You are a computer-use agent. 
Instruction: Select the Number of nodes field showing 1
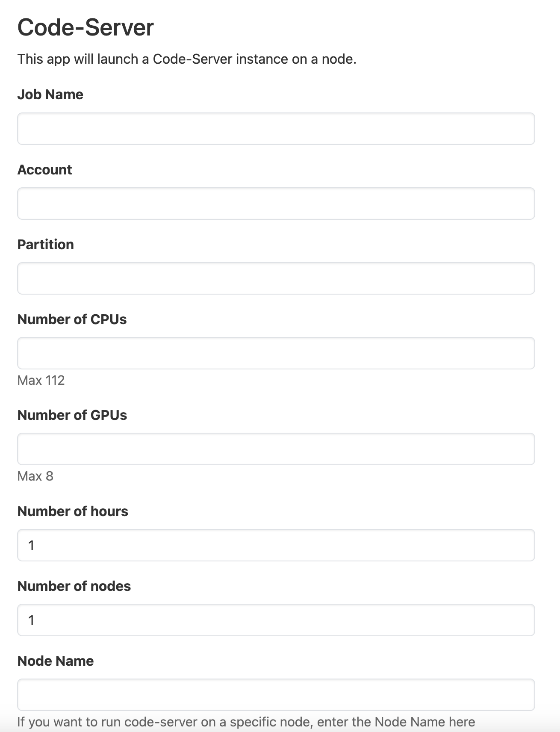pos(276,620)
